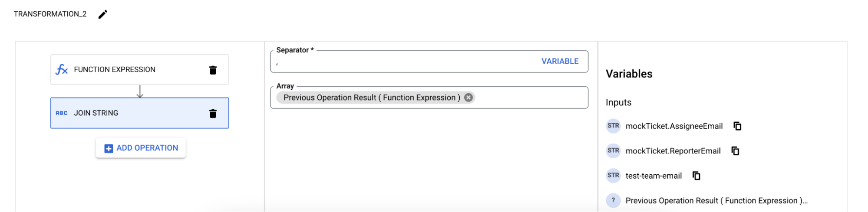Click the pencil icon next to TRANSFORMATION_2
Image resolution: width=868 pixels, height=212 pixels.
[103, 14]
